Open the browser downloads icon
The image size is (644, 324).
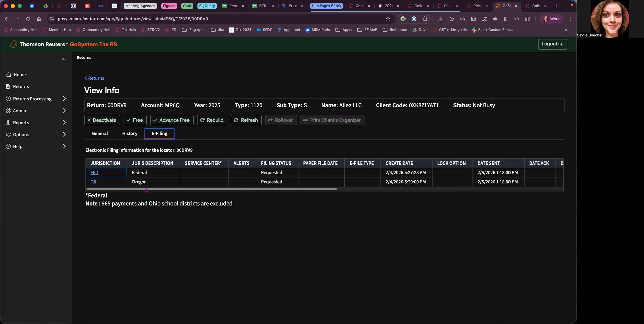[441, 19]
